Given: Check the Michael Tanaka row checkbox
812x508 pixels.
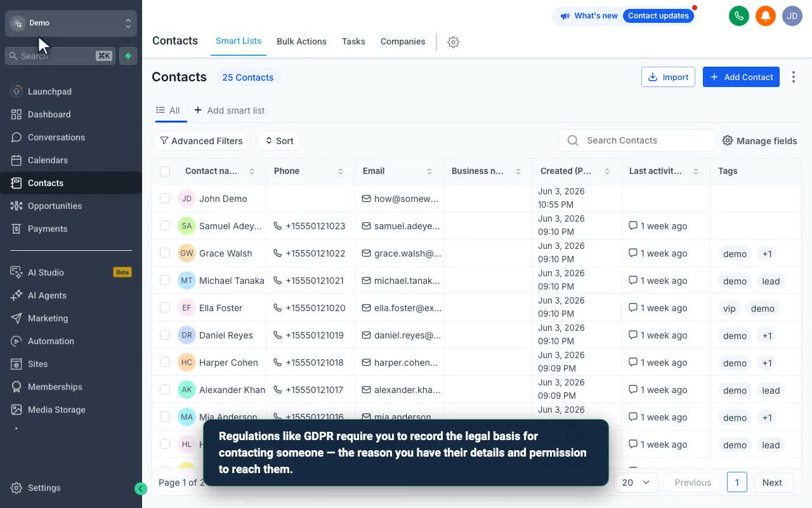Looking at the screenshot, I should (x=165, y=281).
